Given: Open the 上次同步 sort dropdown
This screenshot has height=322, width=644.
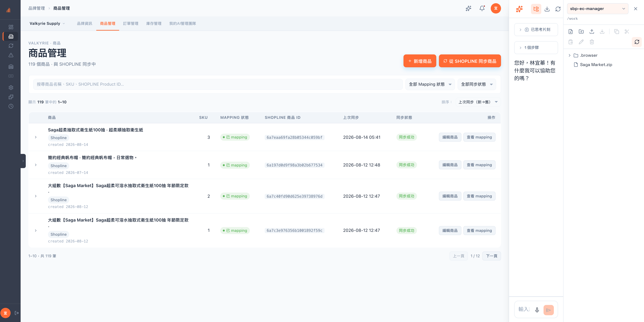Looking at the screenshot, I should (478, 102).
